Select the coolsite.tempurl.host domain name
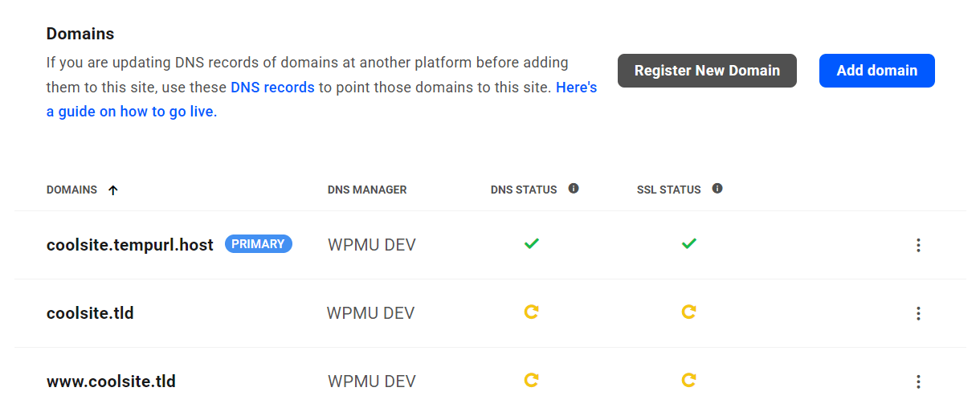This screenshot has width=980, height=412. coord(130,245)
